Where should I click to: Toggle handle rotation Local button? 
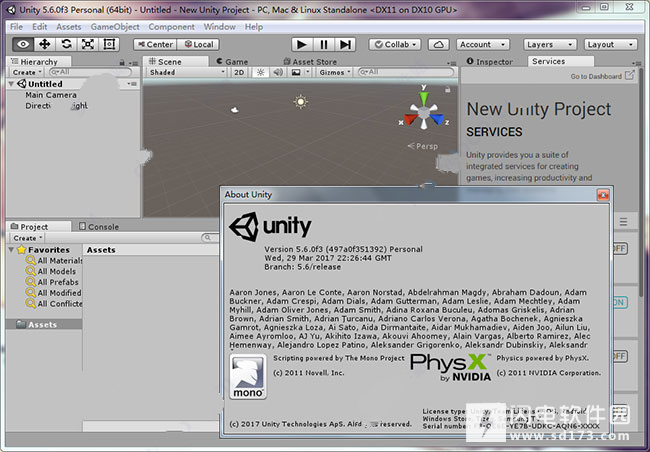pyautogui.click(x=199, y=44)
